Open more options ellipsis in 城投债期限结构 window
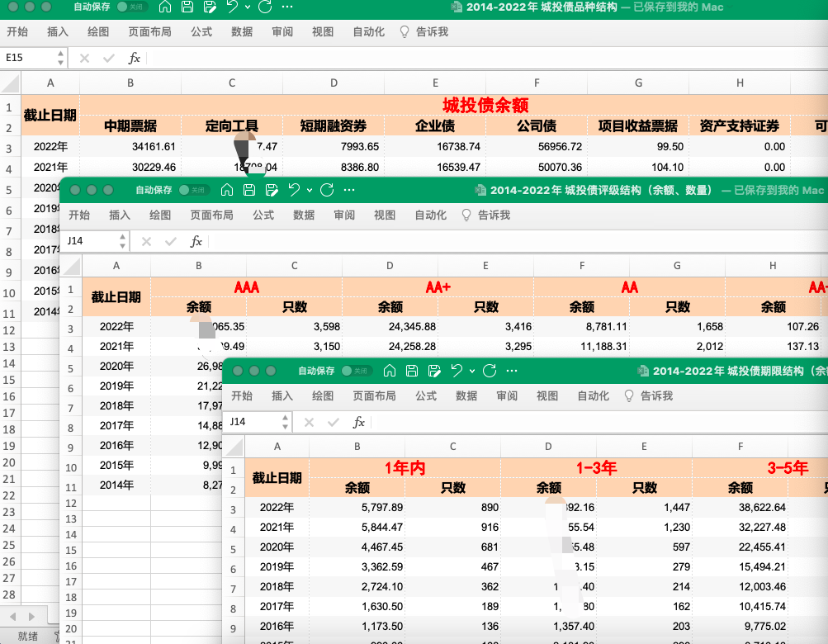The image size is (828, 644). pos(512,372)
